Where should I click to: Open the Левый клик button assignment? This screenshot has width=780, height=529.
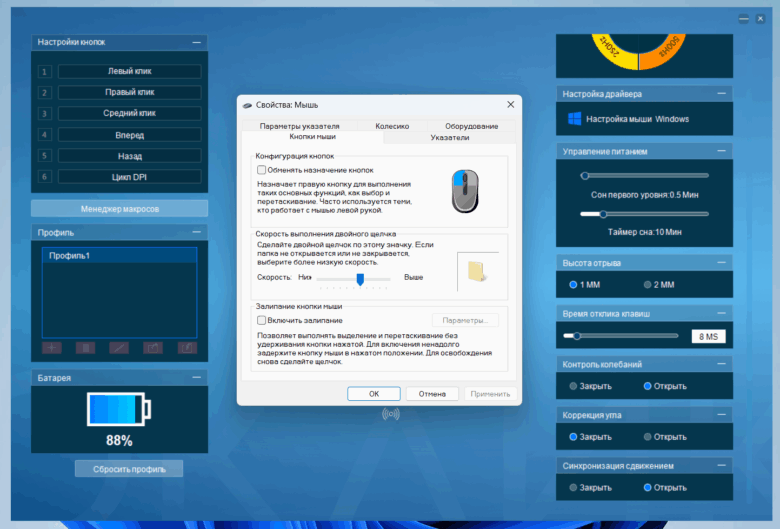[130, 72]
